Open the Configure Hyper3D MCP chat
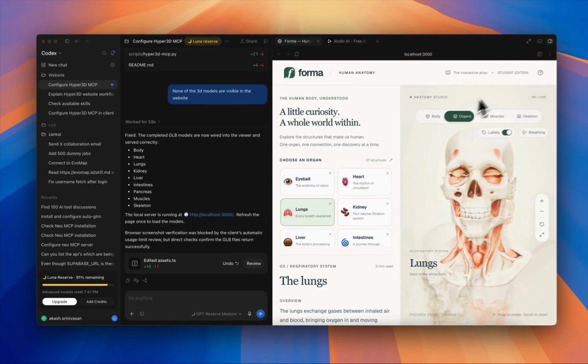The image size is (588, 364). [78, 85]
